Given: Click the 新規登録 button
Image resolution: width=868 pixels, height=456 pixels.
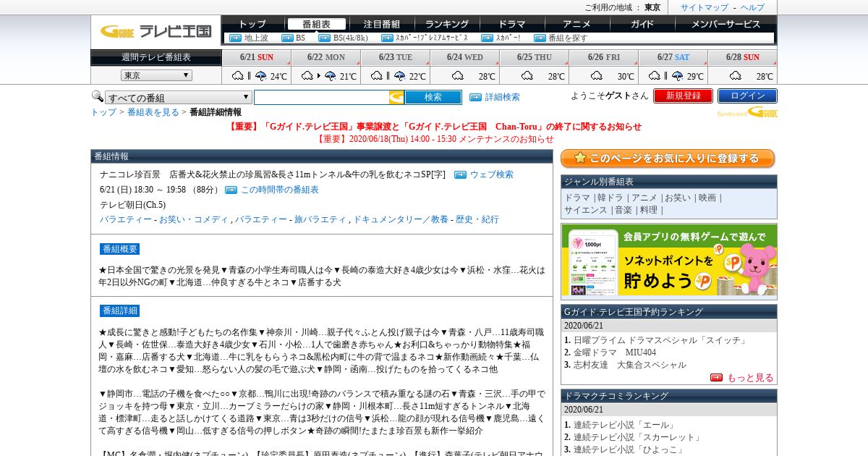Looking at the screenshot, I should pos(683,96).
